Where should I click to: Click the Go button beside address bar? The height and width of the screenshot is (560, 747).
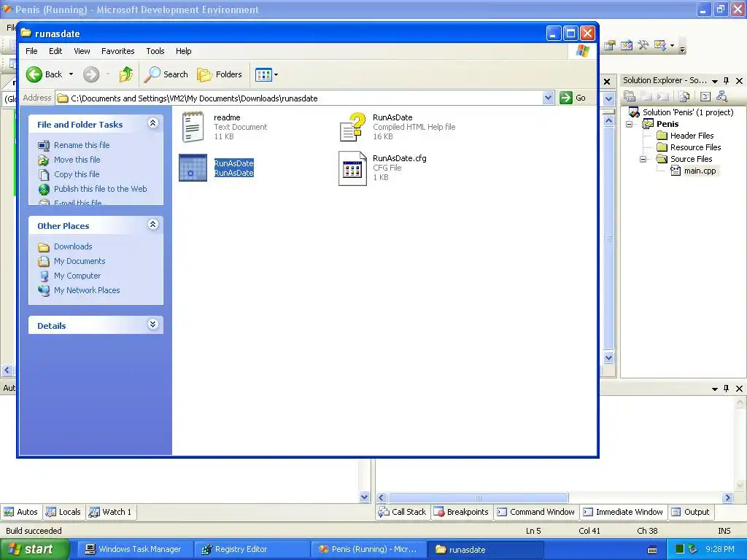coord(573,98)
